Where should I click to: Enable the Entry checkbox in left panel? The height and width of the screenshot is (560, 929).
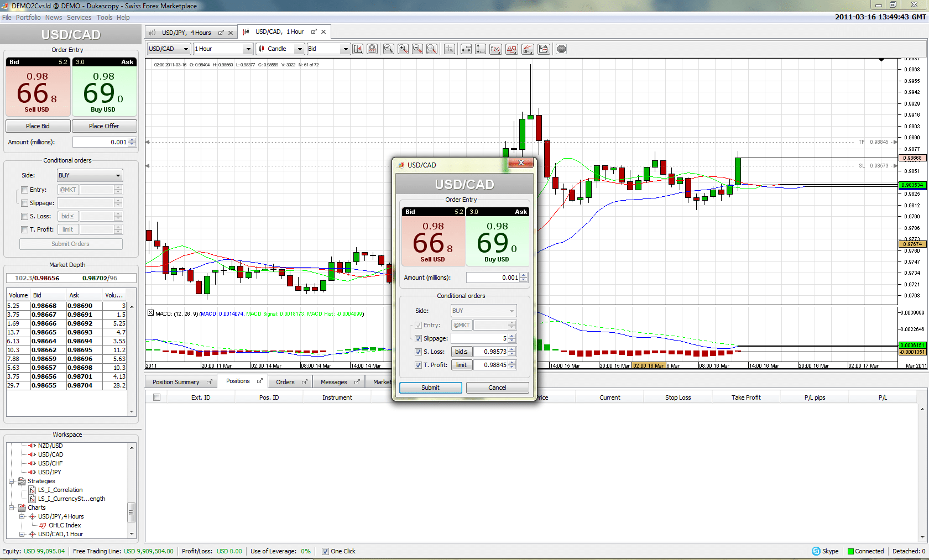(x=24, y=190)
